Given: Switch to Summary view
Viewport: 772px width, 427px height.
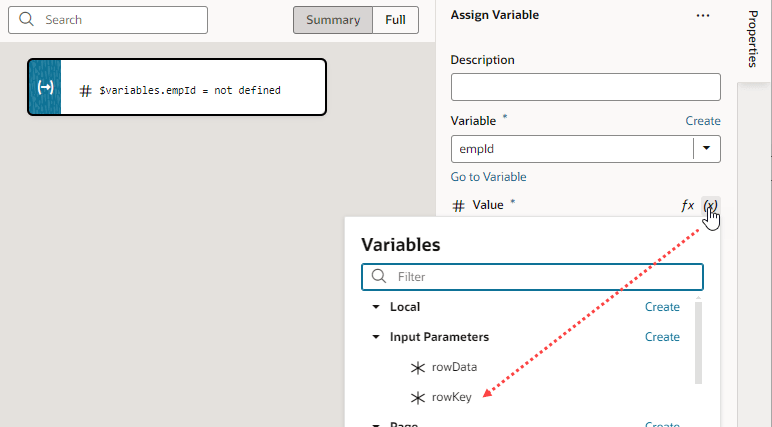Looking at the screenshot, I should pos(333,20).
